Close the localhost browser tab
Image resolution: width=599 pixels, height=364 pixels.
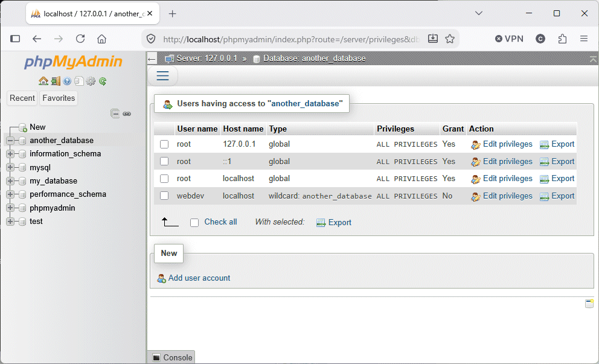(x=150, y=13)
